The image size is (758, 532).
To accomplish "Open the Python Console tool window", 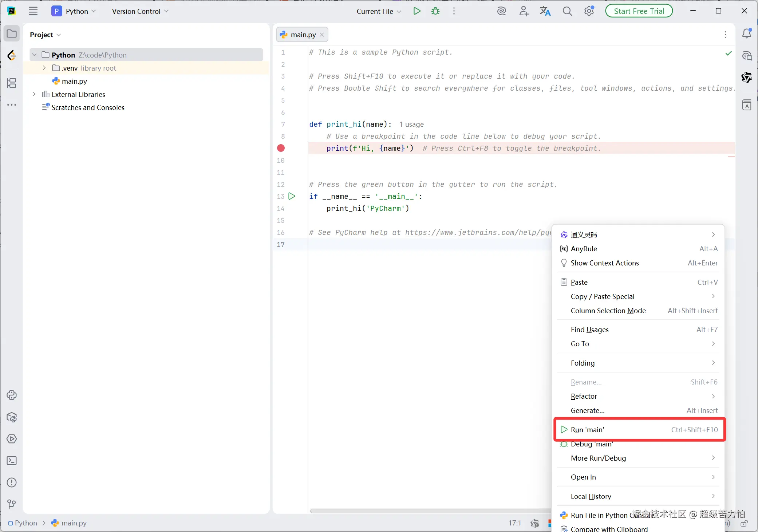I will point(12,395).
